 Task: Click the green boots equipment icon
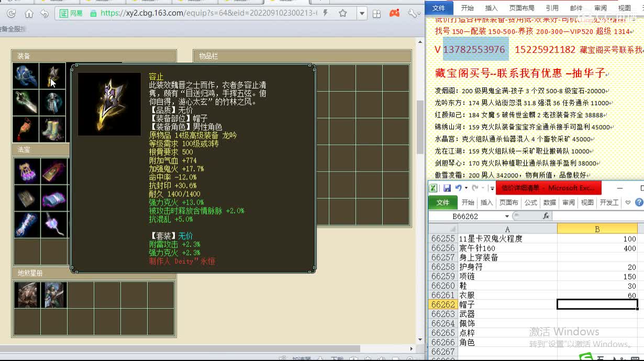point(53,129)
